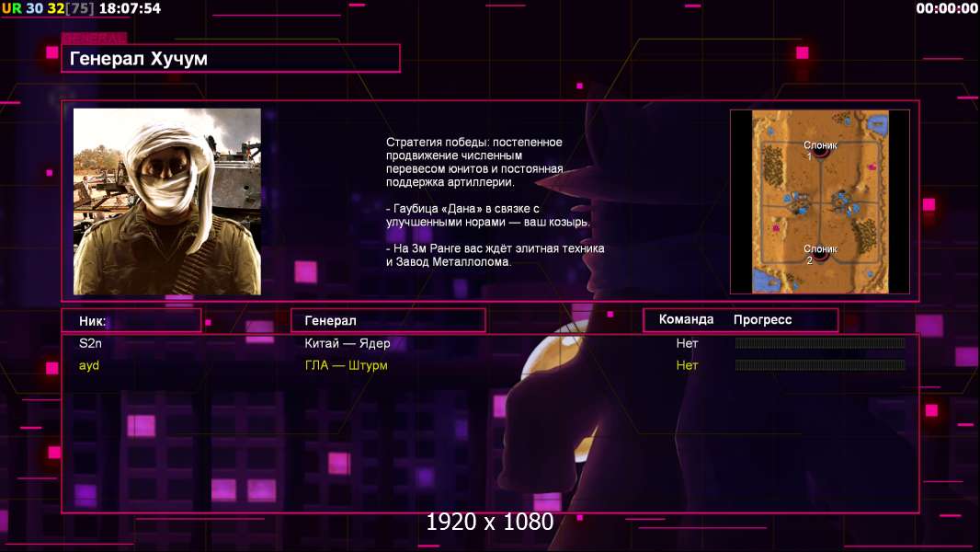Select the Слоник 2 start position marker
980x552 pixels.
(821, 255)
